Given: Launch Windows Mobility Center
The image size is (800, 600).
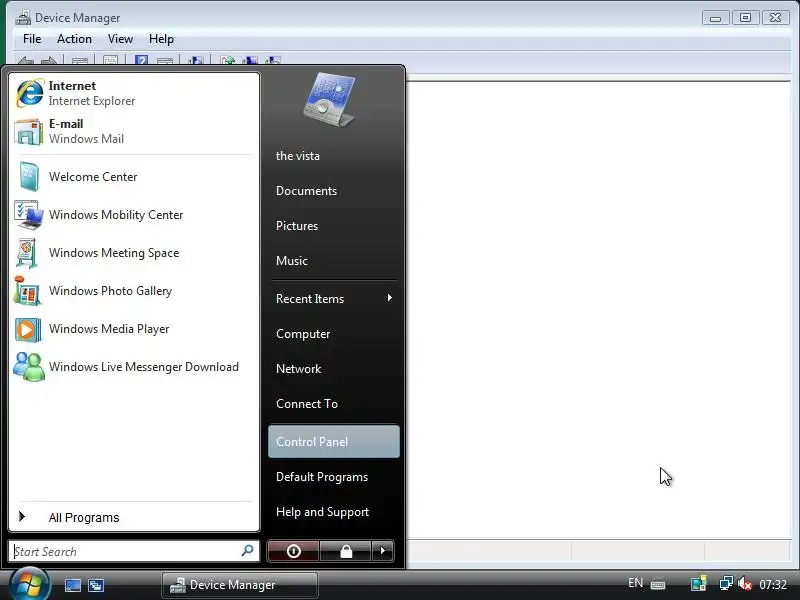Looking at the screenshot, I should [x=134, y=215].
